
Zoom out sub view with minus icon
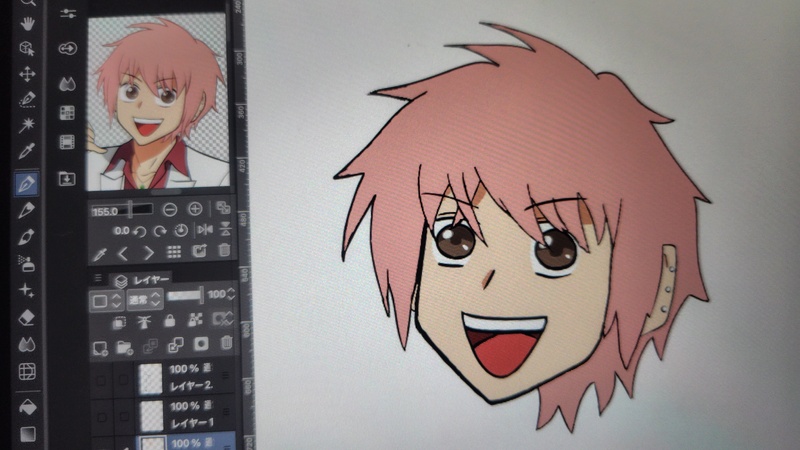click(170, 209)
